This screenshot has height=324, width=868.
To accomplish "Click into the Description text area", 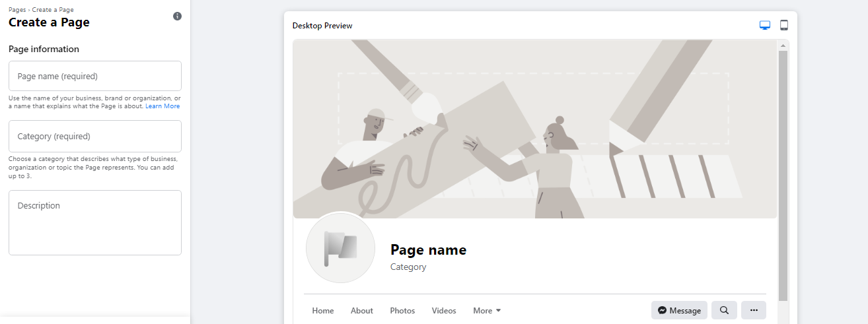I will (95, 222).
